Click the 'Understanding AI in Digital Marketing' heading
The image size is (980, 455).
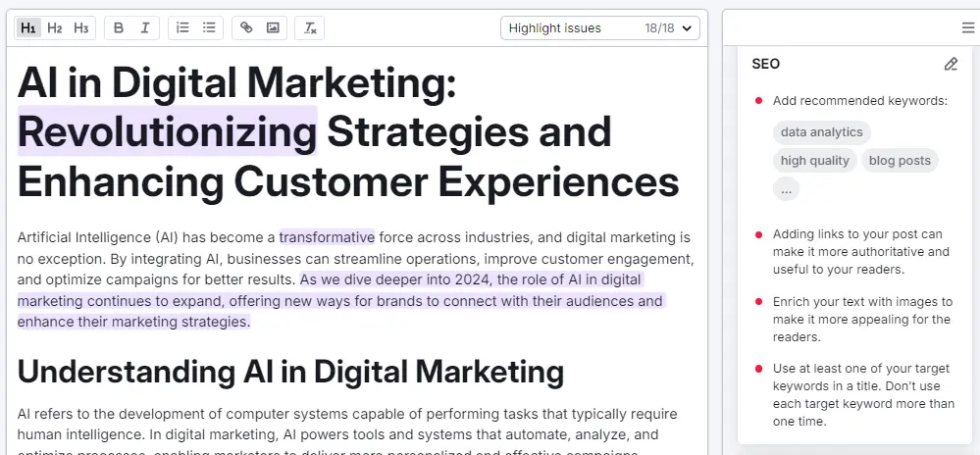290,372
